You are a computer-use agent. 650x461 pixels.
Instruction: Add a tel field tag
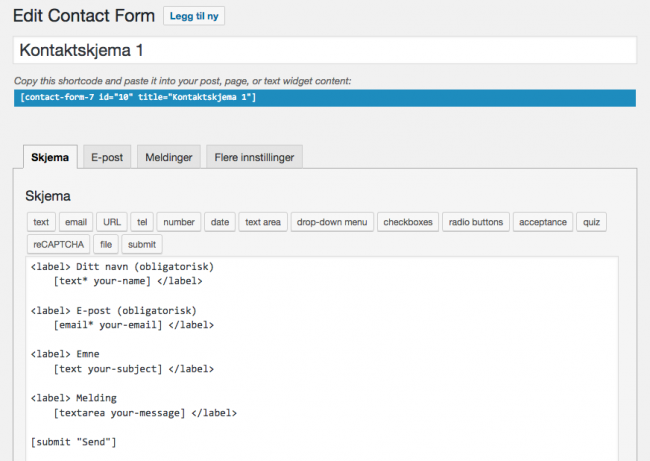[142, 222]
